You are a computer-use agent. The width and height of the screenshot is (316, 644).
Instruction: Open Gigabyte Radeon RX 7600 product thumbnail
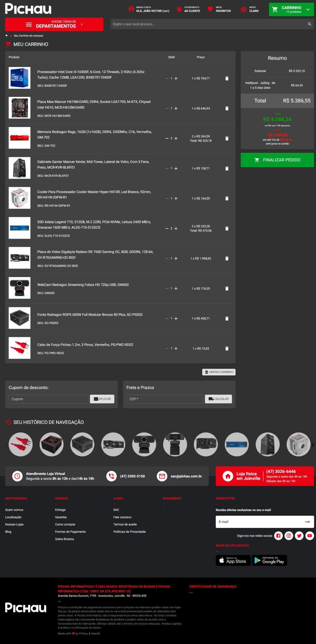(19, 258)
